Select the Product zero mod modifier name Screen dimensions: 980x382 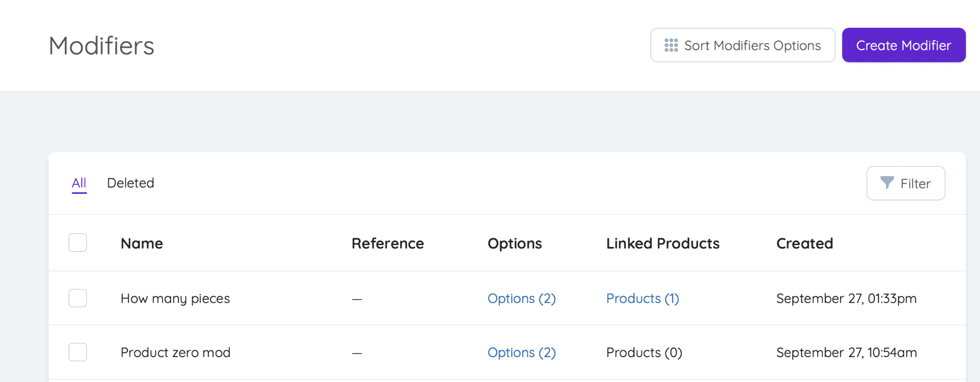coord(175,352)
